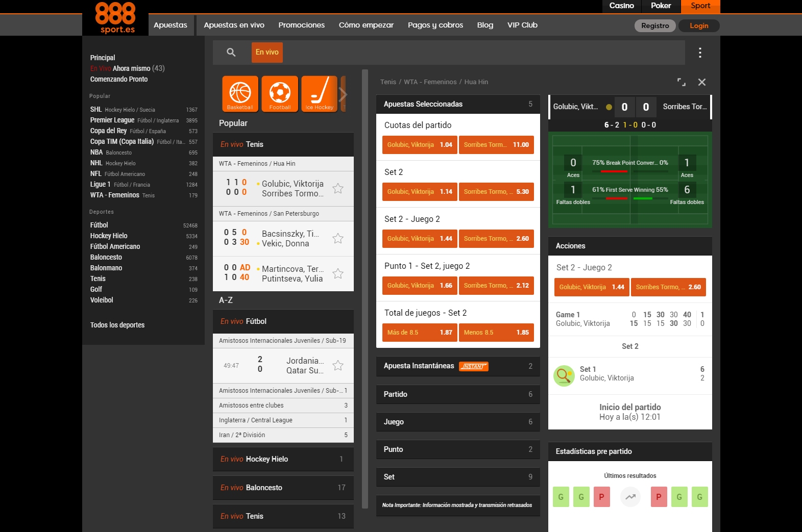Expand the Partido betting section
The image size is (802, 532).
[x=458, y=394]
